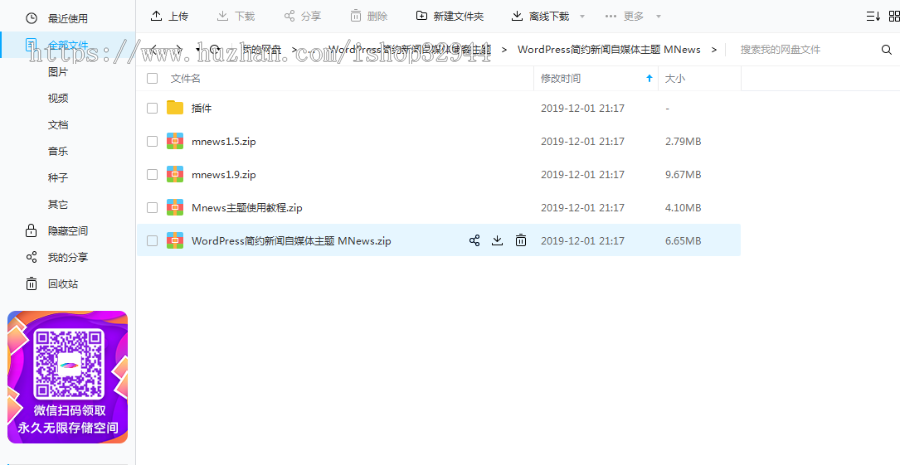Click the mnews1.9.zip archive icon
Image resolution: width=900 pixels, height=465 pixels.
tap(175, 174)
